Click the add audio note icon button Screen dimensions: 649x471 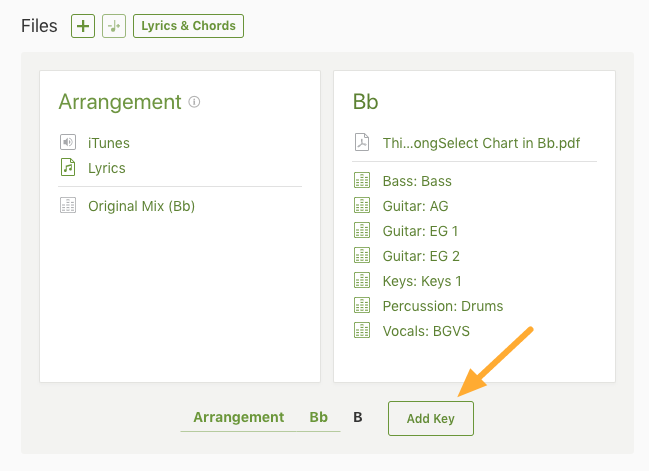click(x=114, y=26)
